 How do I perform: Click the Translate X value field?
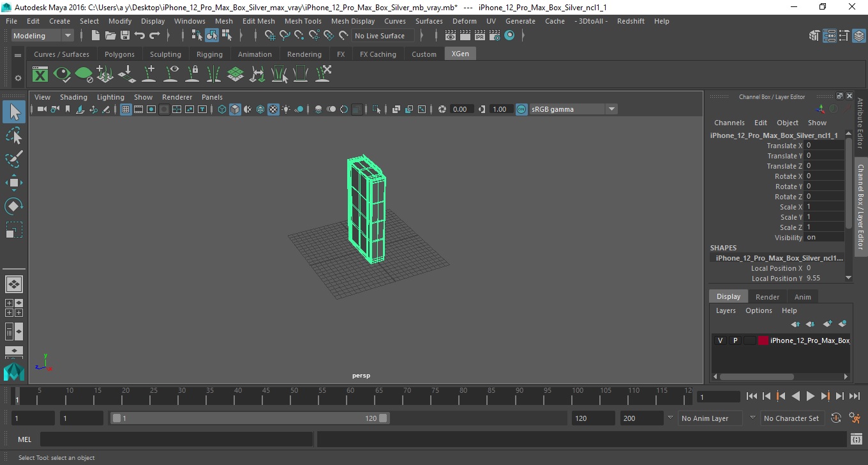click(x=825, y=146)
